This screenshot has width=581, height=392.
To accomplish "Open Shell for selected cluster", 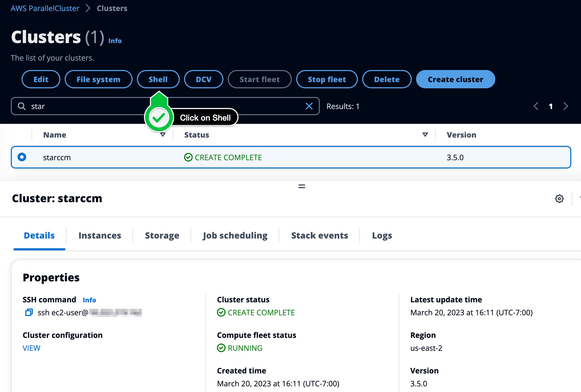I will coord(158,79).
